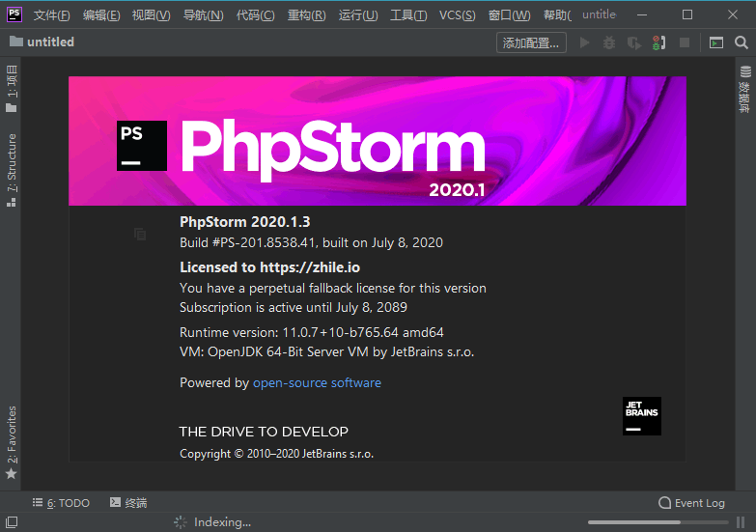Screen dimensions: 756x532
Task: Open the 导航(N) menu
Action: click(203, 15)
